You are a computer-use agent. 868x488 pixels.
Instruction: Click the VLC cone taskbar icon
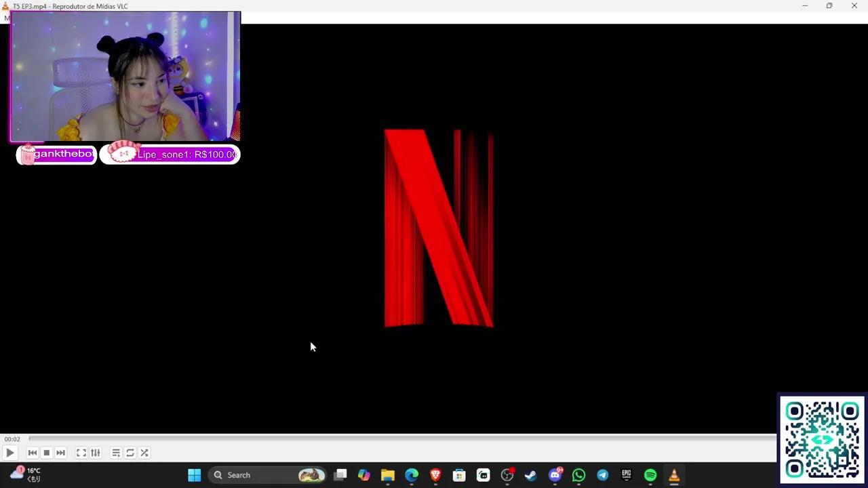point(674,475)
